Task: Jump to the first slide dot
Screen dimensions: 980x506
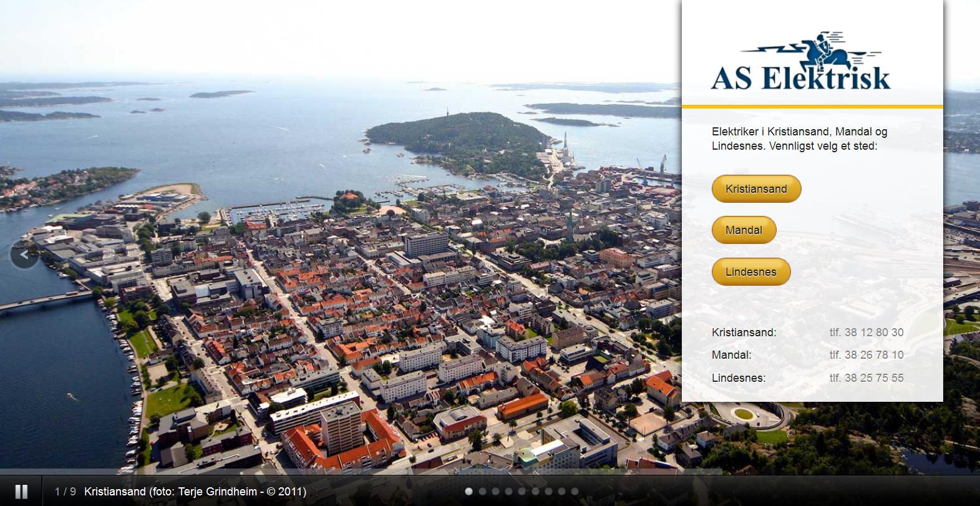Action: point(468,492)
